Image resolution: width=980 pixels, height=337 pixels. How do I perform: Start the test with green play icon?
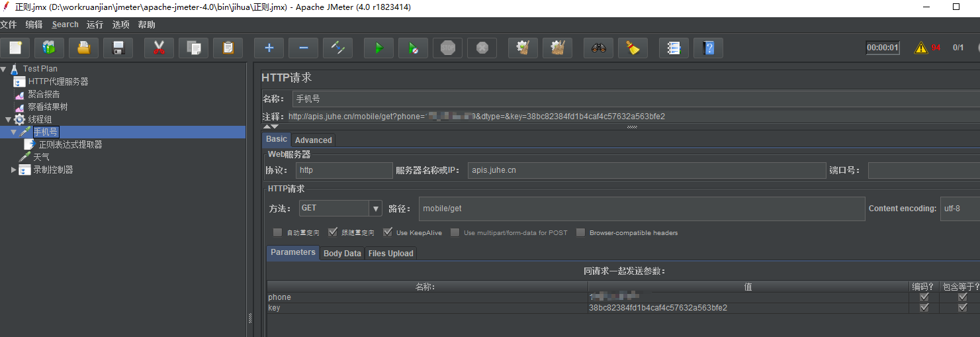379,48
